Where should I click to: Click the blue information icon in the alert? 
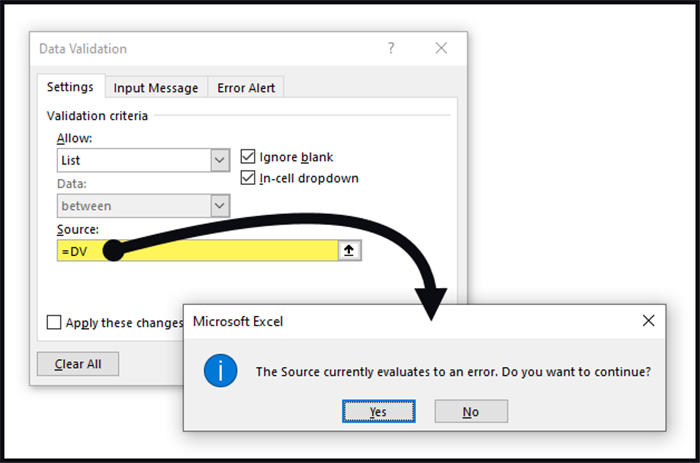(220, 371)
